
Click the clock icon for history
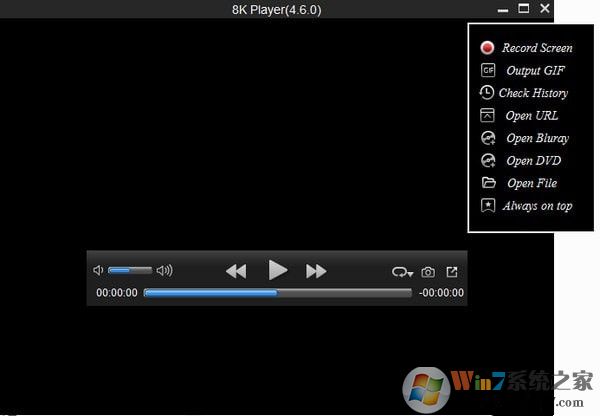pos(487,93)
